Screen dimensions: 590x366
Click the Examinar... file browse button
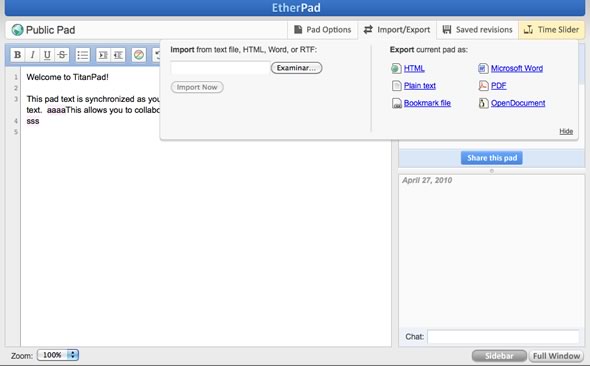(x=297, y=68)
